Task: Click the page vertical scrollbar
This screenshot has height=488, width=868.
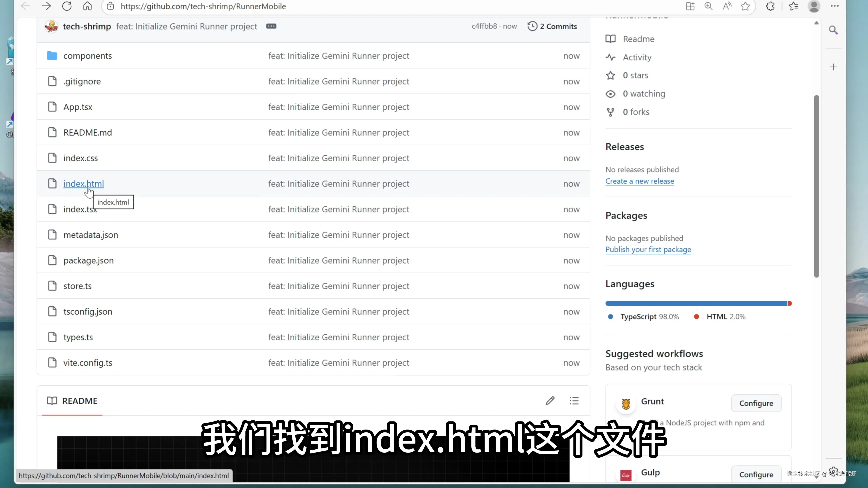Action: click(x=816, y=186)
